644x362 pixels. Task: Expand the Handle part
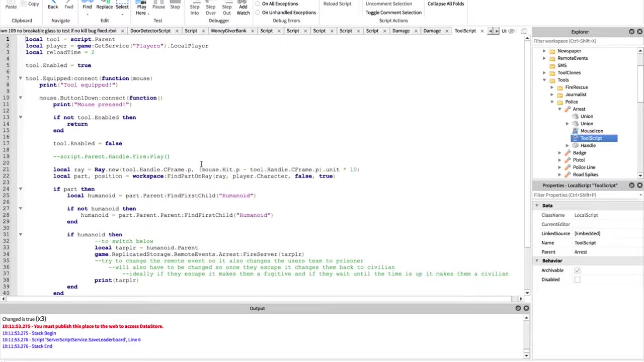(x=568, y=146)
